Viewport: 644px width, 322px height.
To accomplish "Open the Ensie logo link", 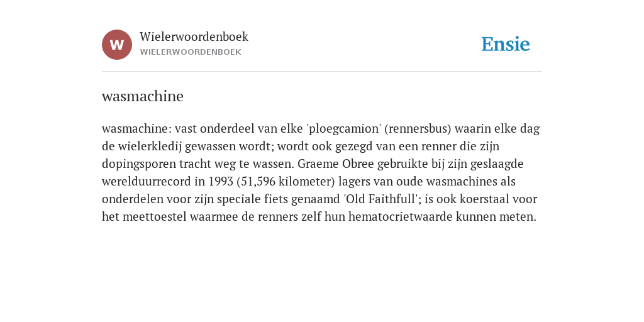I will 506,44.
